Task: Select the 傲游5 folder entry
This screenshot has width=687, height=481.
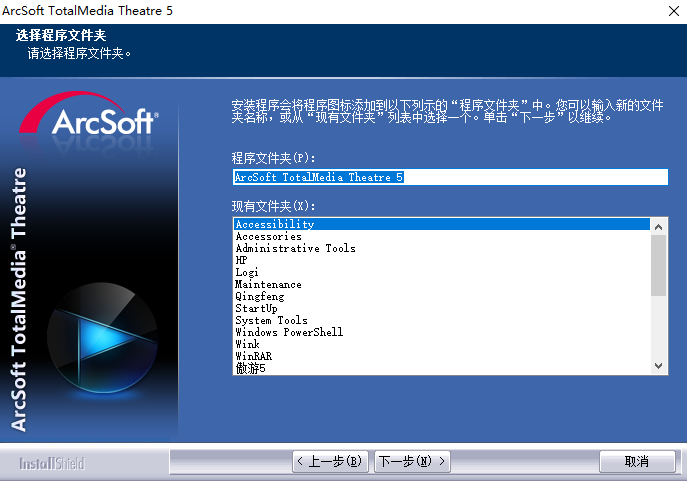Action: point(442,368)
